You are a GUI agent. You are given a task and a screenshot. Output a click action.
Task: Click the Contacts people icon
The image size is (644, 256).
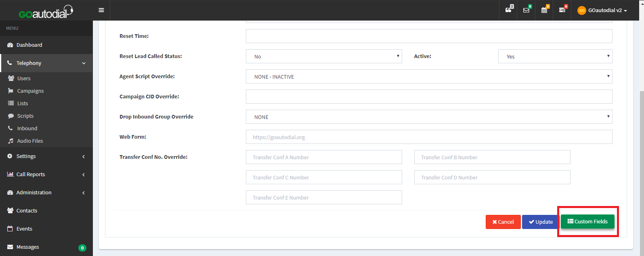10,210
